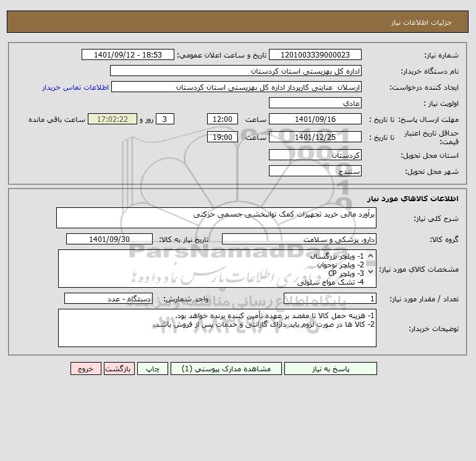Click the validity time field 19:00
Screen dimensions: 476x461
point(223,137)
